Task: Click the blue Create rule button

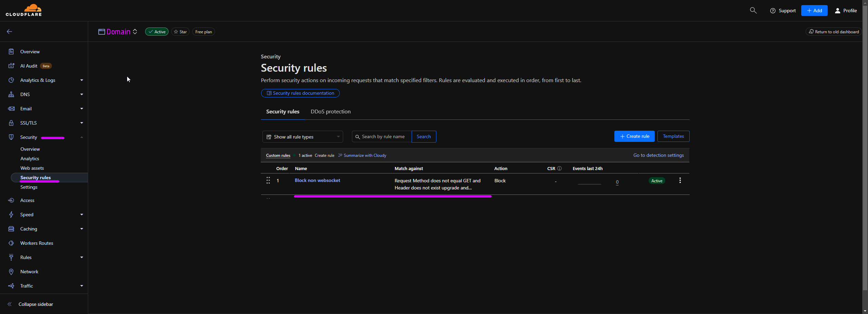Action: [634, 136]
